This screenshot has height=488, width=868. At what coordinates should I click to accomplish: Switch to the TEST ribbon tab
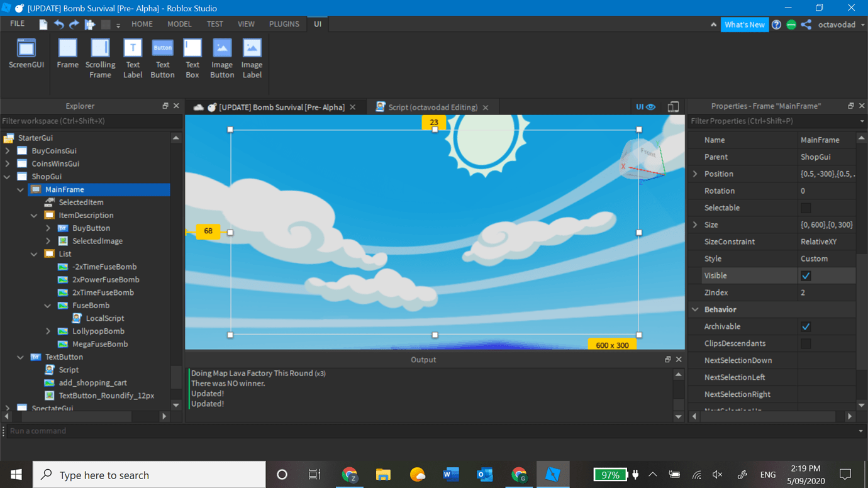point(214,24)
